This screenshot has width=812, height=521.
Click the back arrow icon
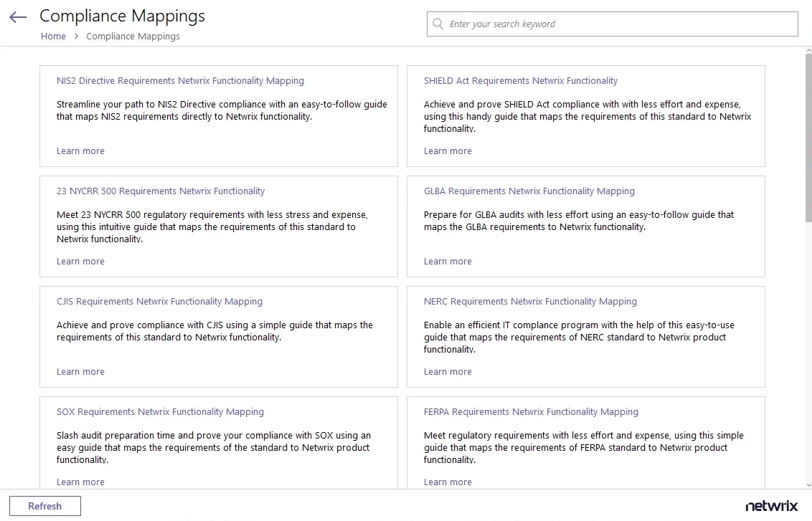17,16
